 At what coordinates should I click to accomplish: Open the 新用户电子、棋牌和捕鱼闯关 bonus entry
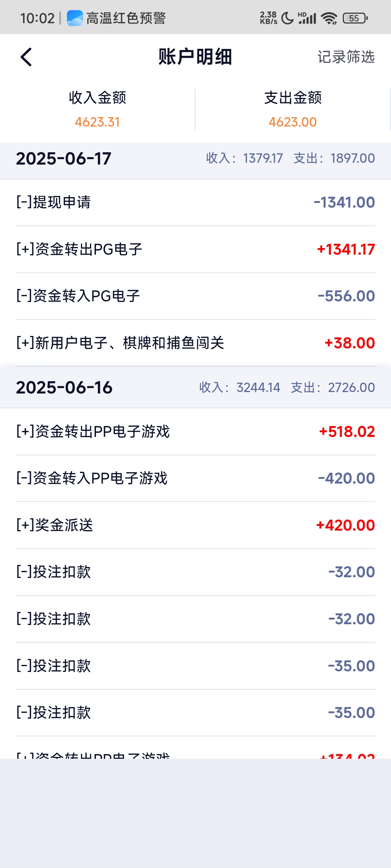click(195, 343)
